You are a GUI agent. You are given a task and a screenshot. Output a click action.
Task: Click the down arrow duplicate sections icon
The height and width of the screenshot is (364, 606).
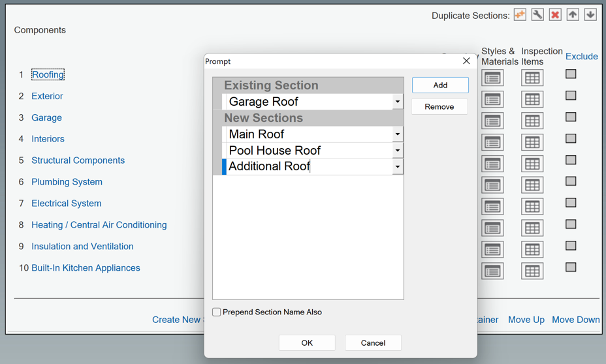[x=590, y=14]
